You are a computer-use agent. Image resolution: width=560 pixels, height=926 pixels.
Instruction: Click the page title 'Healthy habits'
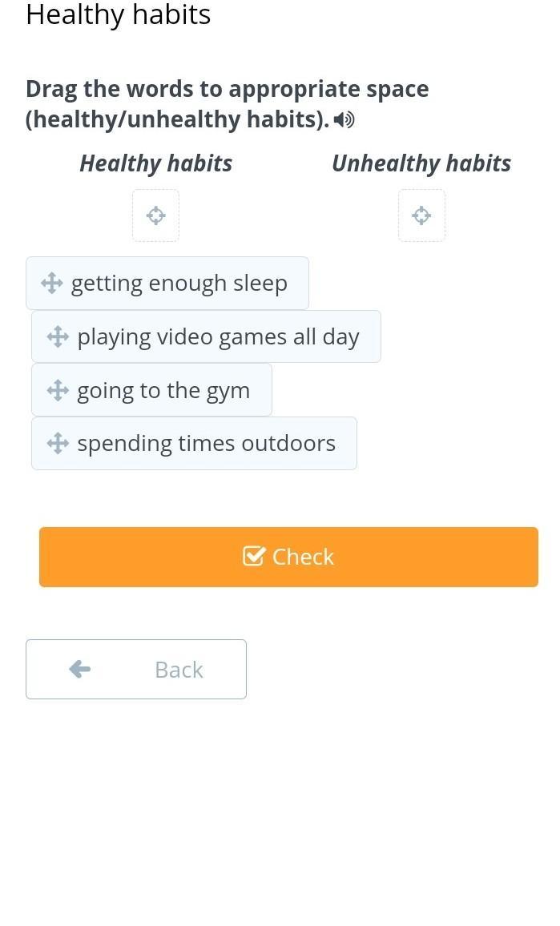[x=119, y=14]
